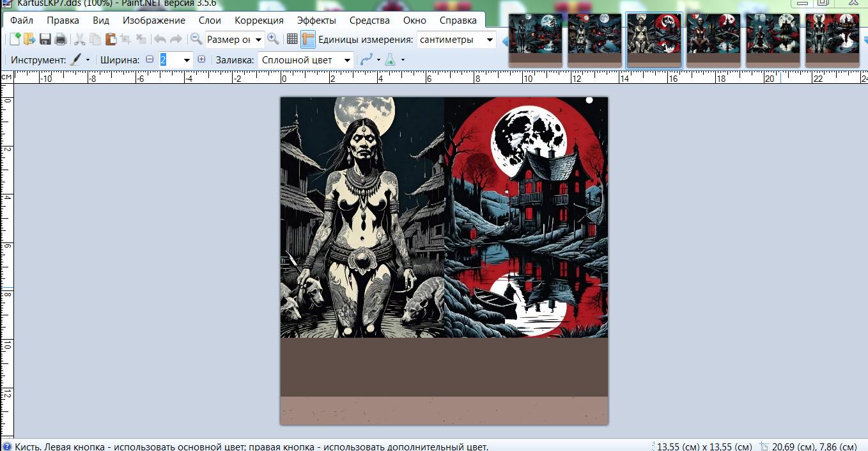Click the Ширина brush width input field
Screen dimensions: 868x451
(170, 59)
